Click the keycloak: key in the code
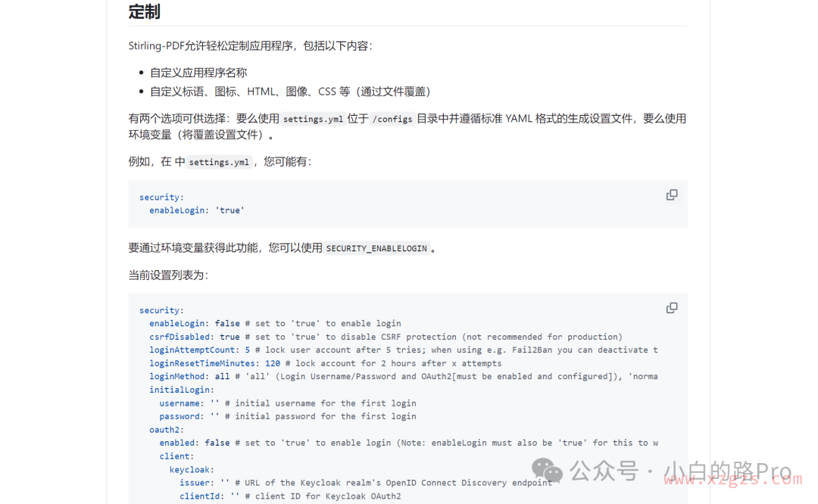Screen dimensions: 818x504 [x=192, y=470]
